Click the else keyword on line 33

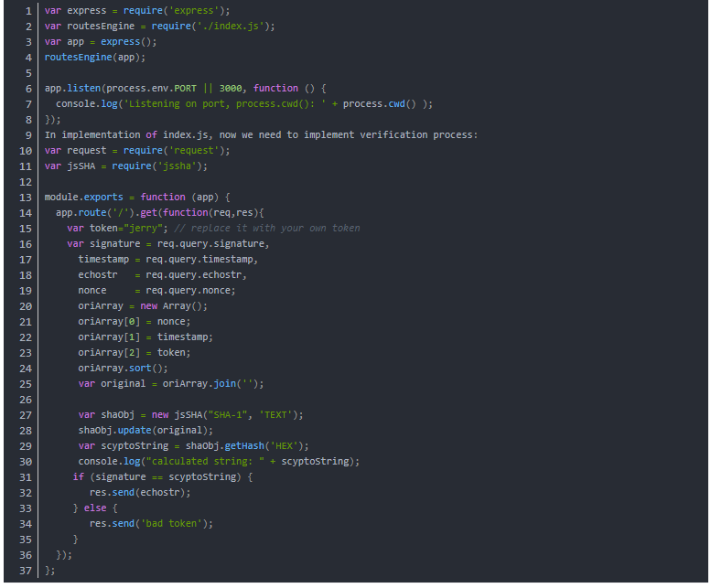click(95, 508)
